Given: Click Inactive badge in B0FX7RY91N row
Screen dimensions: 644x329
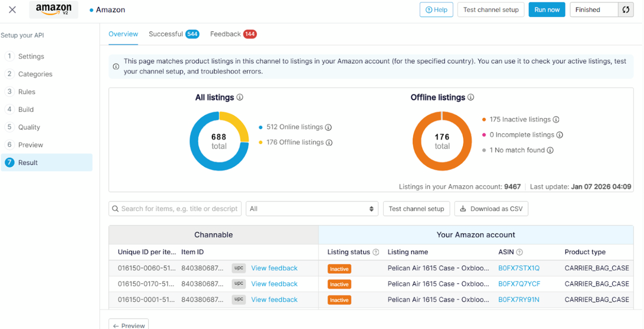Looking at the screenshot, I should tap(339, 300).
